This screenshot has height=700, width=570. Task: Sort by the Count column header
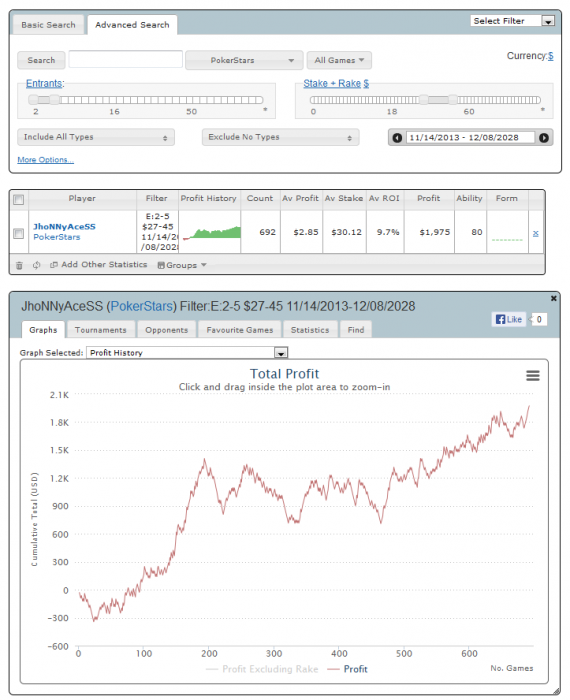[260, 199]
